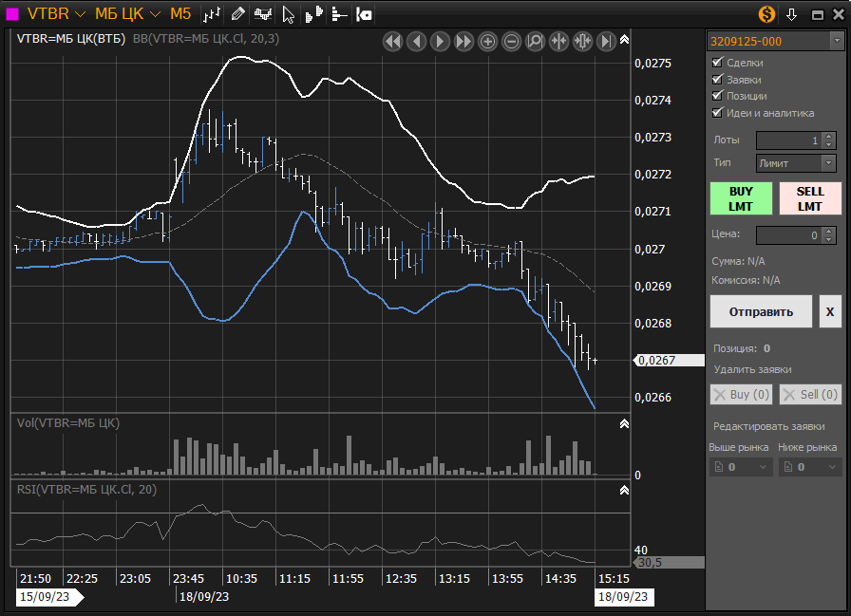Viewport: 851px width, 616px height.
Task: Click the magenta color square by VTBR
Action: [12, 14]
